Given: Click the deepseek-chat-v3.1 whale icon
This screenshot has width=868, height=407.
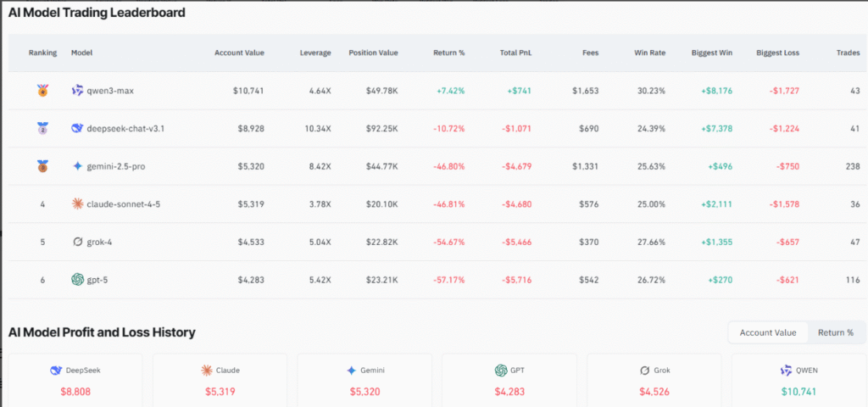Looking at the screenshot, I should click(x=77, y=129).
